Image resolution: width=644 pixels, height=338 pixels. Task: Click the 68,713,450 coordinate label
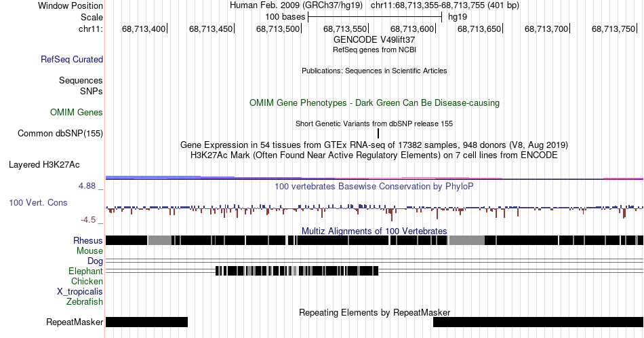(x=211, y=29)
